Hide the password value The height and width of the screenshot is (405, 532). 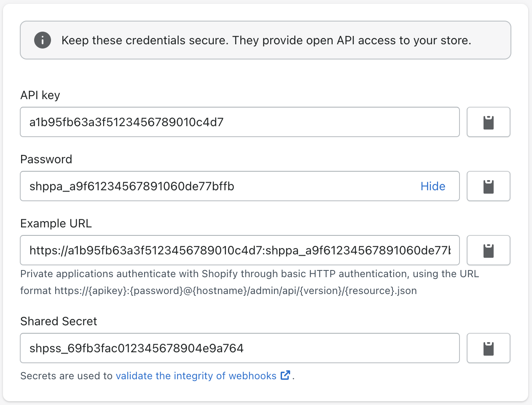coord(433,186)
